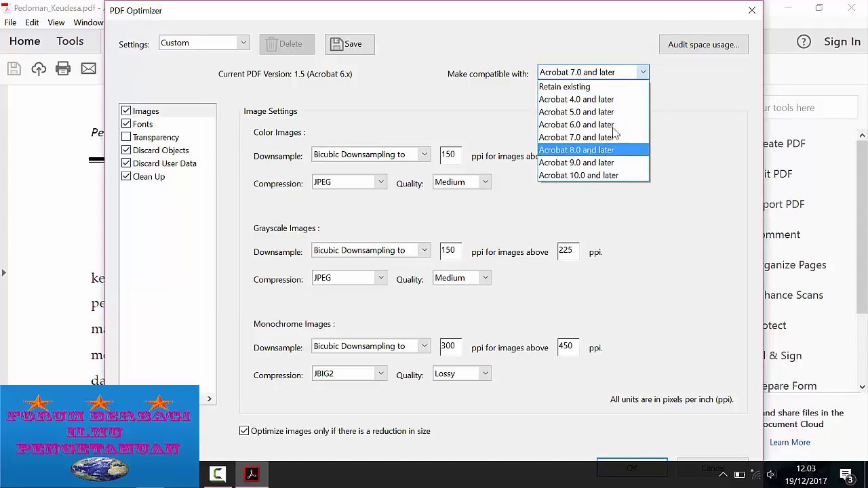Select Acrobat 5.0 and later
Viewport: 868px width, 488px height.
point(593,112)
